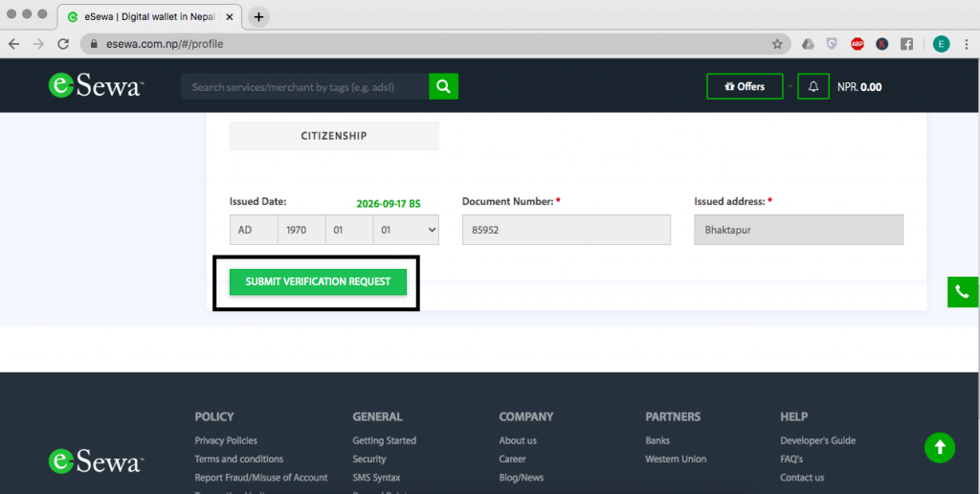This screenshot has height=494, width=980.
Task: Reload the page in browser
Action: point(63,44)
